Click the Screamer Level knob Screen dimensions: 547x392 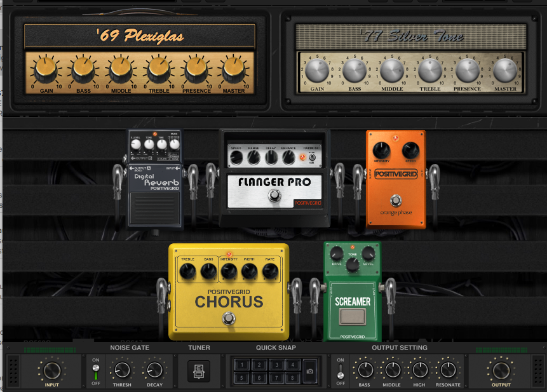368,253
